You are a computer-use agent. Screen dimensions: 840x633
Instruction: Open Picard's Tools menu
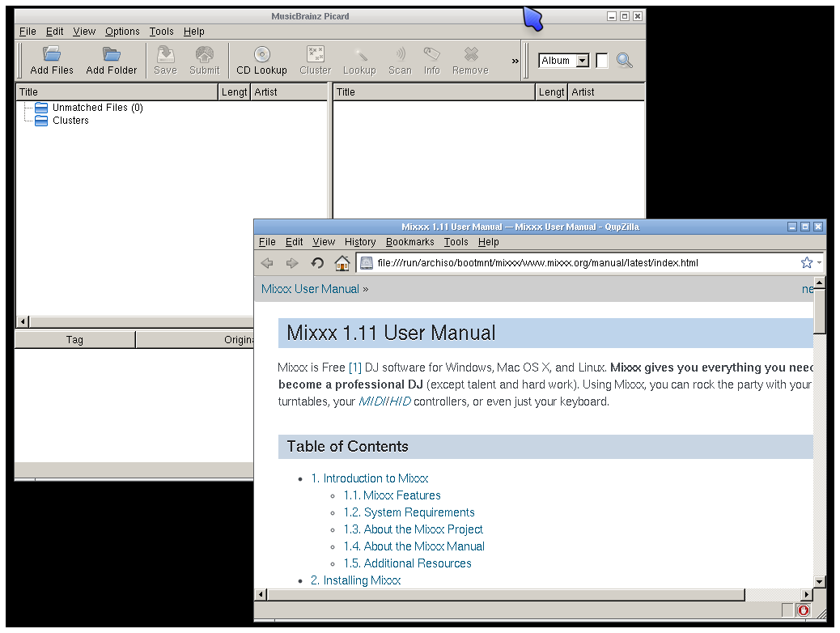tap(161, 32)
